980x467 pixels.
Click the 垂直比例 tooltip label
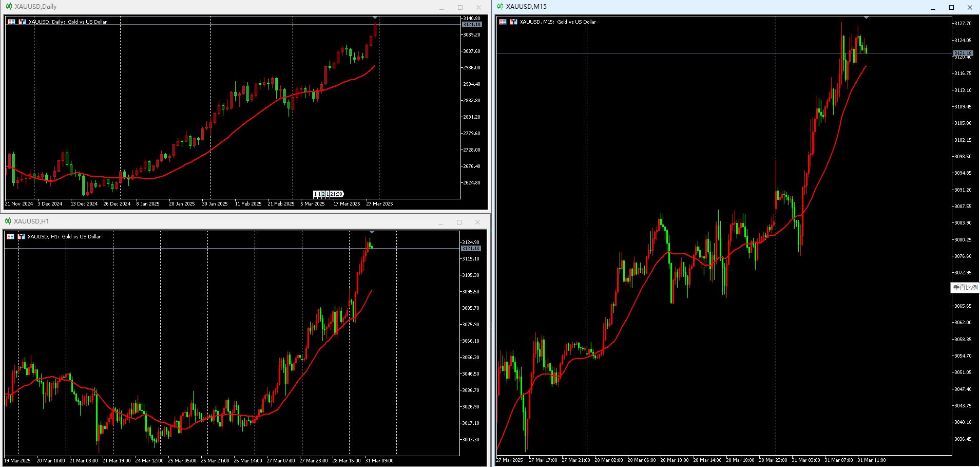click(965, 288)
